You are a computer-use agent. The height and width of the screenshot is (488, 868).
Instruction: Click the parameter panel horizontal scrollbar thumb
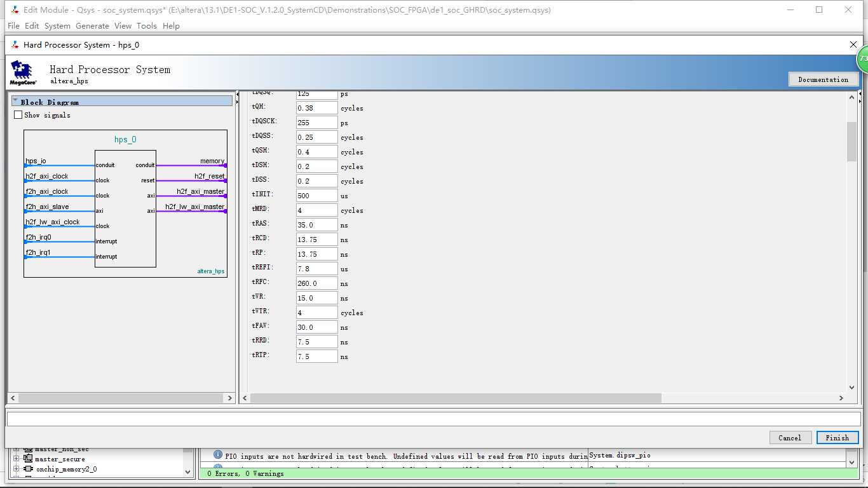(x=456, y=398)
